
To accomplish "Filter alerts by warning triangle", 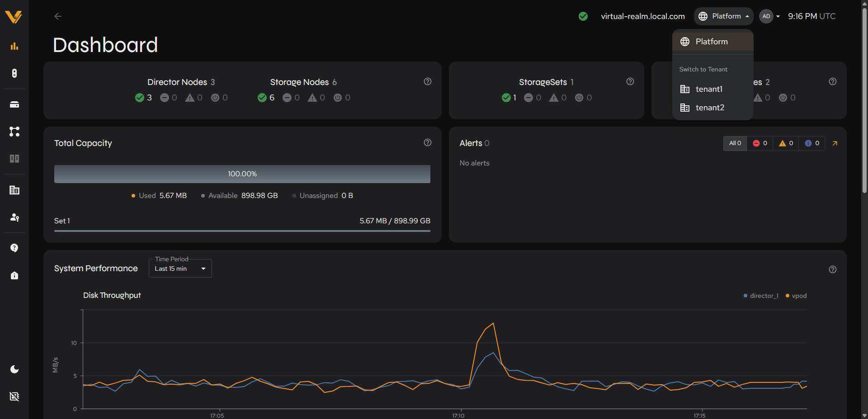I will coord(786,143).
